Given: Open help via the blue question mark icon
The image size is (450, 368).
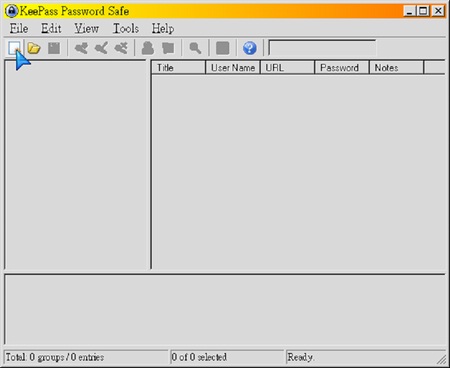Looking at the screenshot, I should (x=250, y=48).
